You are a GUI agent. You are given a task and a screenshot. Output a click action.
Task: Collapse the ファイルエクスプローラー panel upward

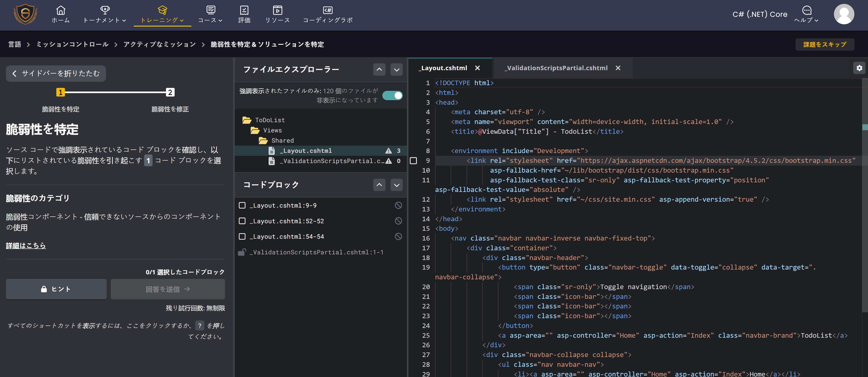coord(379,70)
